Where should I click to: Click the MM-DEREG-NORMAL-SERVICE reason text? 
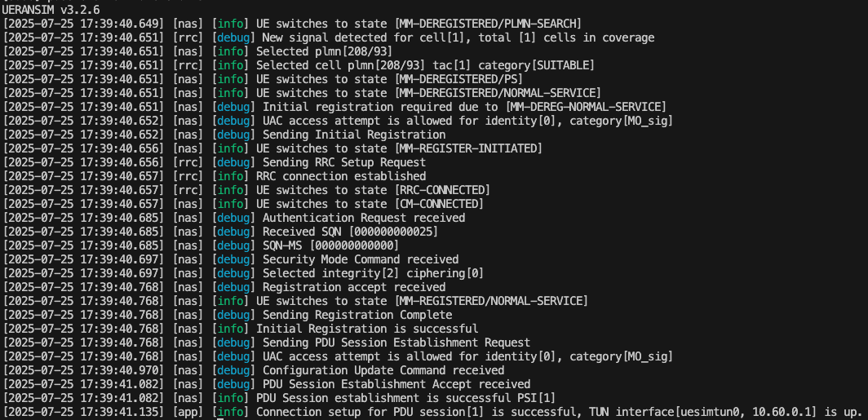pyautogui.click(x=586, y=107)
